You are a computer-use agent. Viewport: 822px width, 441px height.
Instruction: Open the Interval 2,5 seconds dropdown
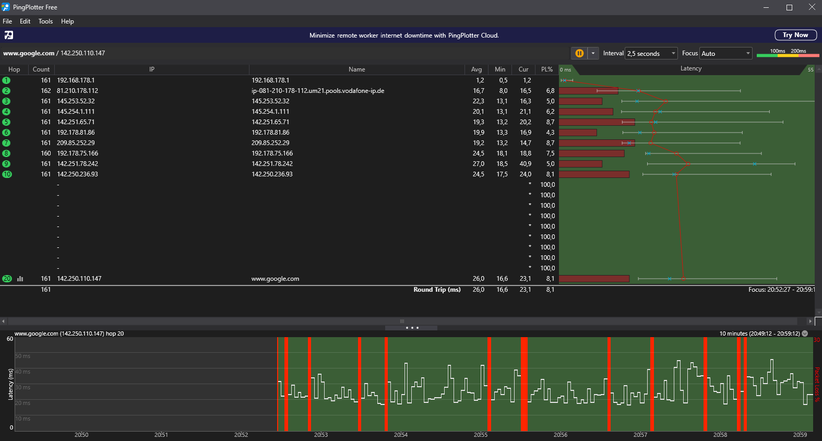point(650,53)
